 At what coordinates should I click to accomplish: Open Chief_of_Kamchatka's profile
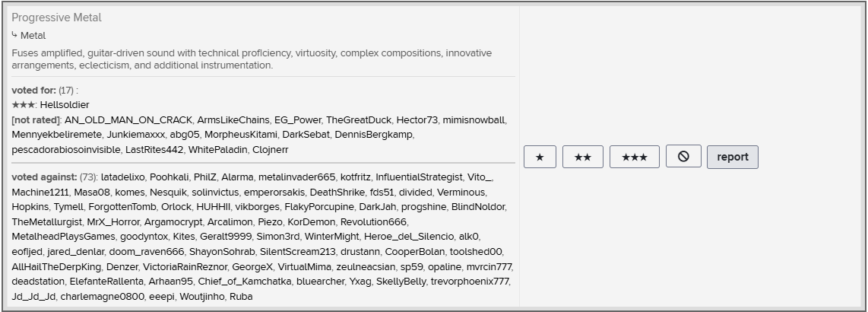(x=245, y=281)
